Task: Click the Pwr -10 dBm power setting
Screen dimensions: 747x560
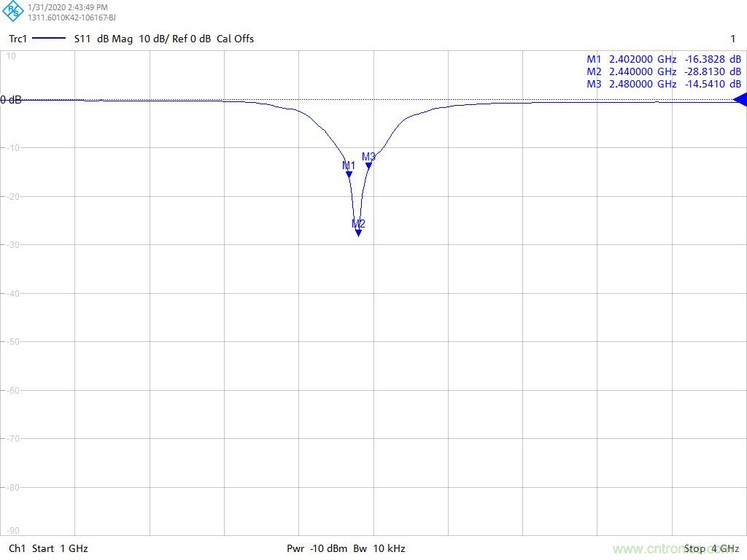Action: (317, 548)
